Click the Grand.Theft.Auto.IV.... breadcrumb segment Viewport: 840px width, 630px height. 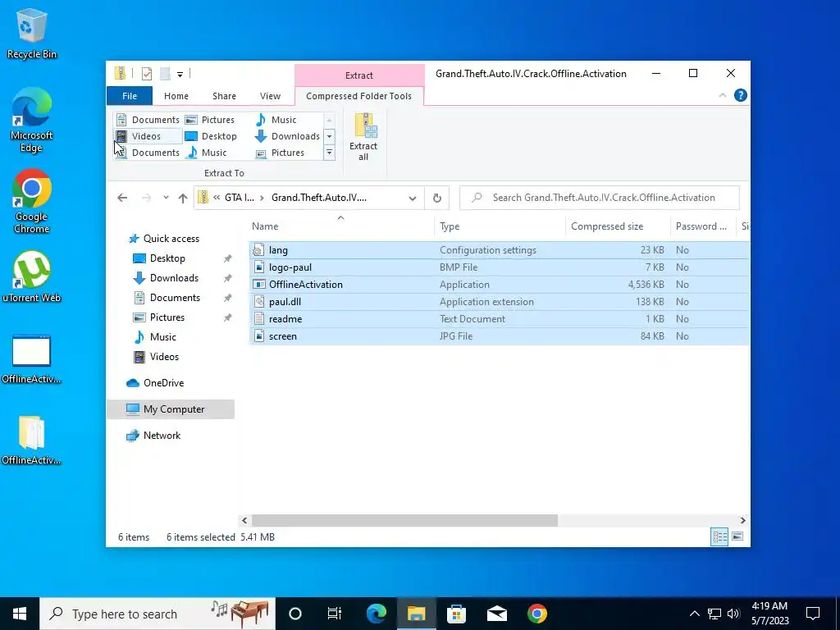[319, 198]
